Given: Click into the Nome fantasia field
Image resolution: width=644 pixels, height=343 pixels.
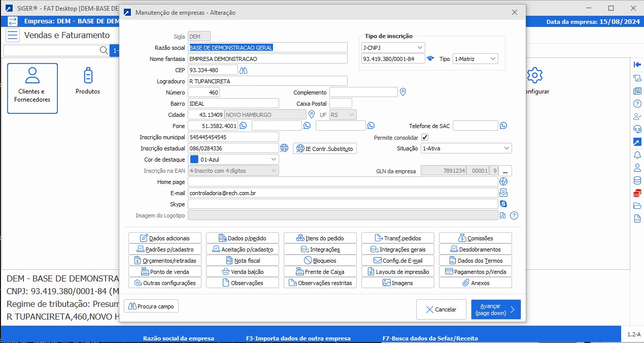Looking at the screenshot, I should coord(267,59).
